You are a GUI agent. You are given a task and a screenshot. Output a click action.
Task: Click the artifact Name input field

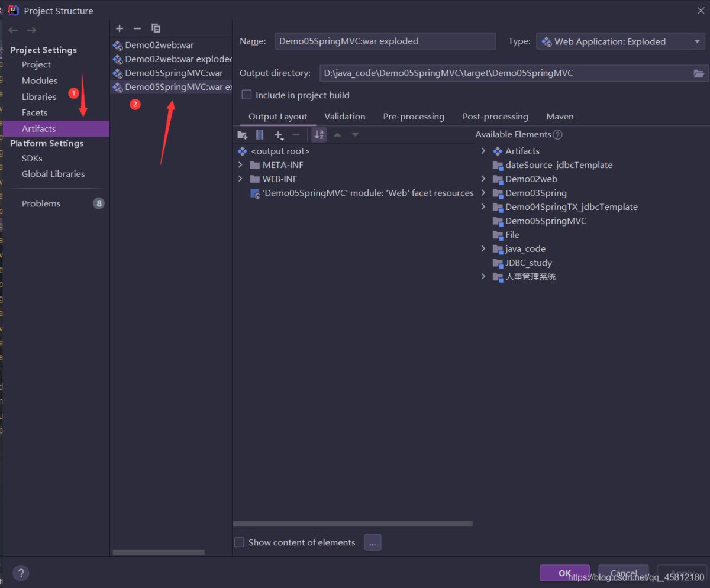click(x=385, y=41)
